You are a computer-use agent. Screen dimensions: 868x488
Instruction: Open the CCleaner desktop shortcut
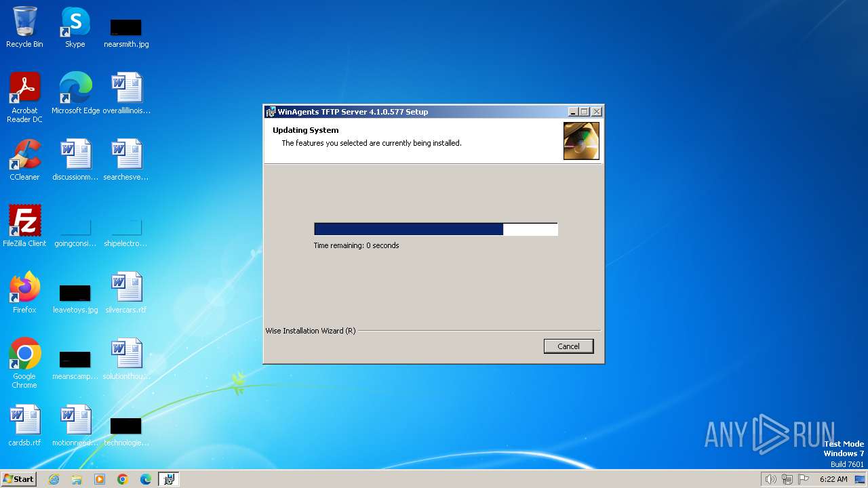click(24, 160)
